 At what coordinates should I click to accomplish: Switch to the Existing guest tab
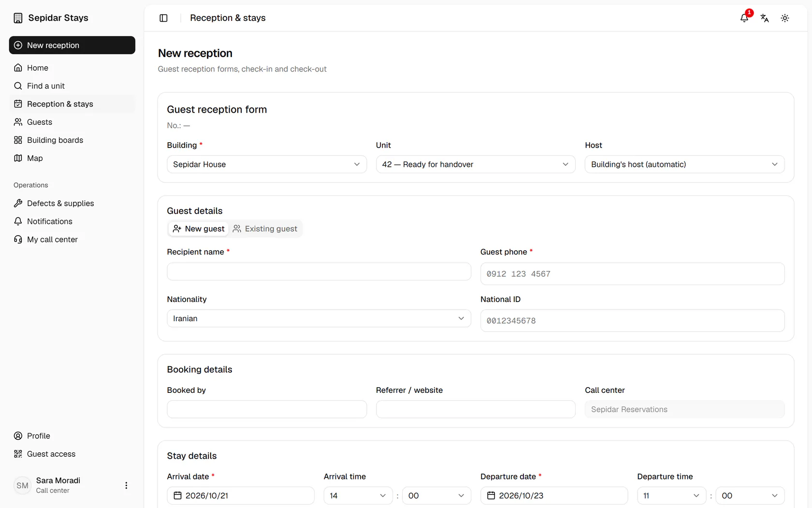pos(265,229)
